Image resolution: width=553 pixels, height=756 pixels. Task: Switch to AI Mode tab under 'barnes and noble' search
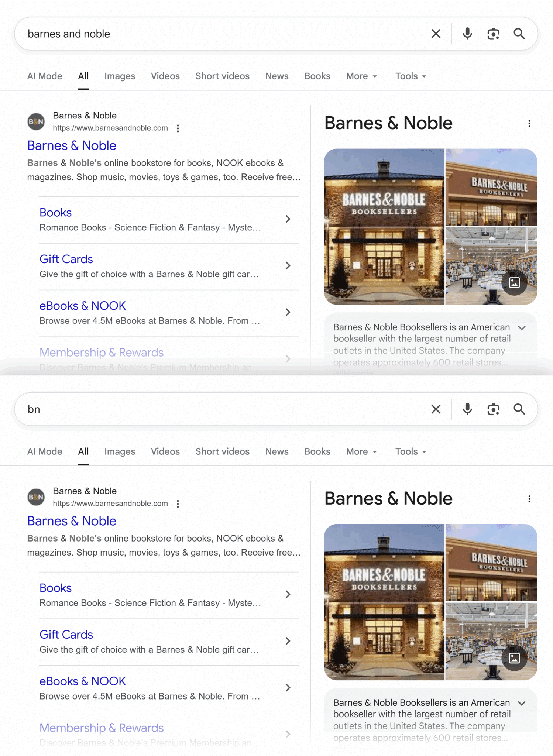tap(45, 76)
